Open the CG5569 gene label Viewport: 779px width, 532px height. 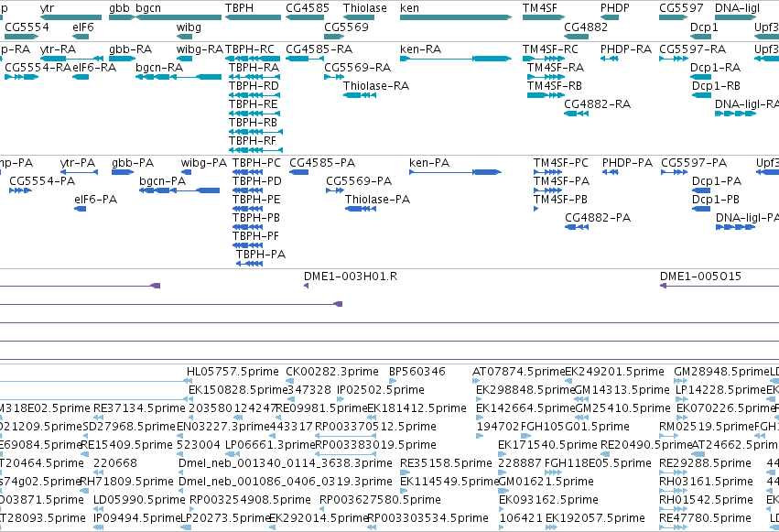[346, 27]
